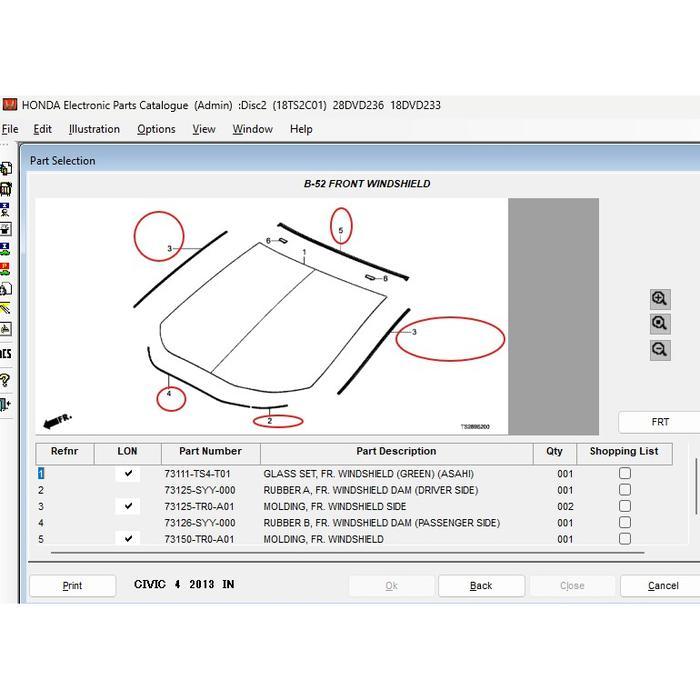This screenshot has height=700, width=700.
Task: Click Refnr 4 cell in the table
Action: coord(41,523)
